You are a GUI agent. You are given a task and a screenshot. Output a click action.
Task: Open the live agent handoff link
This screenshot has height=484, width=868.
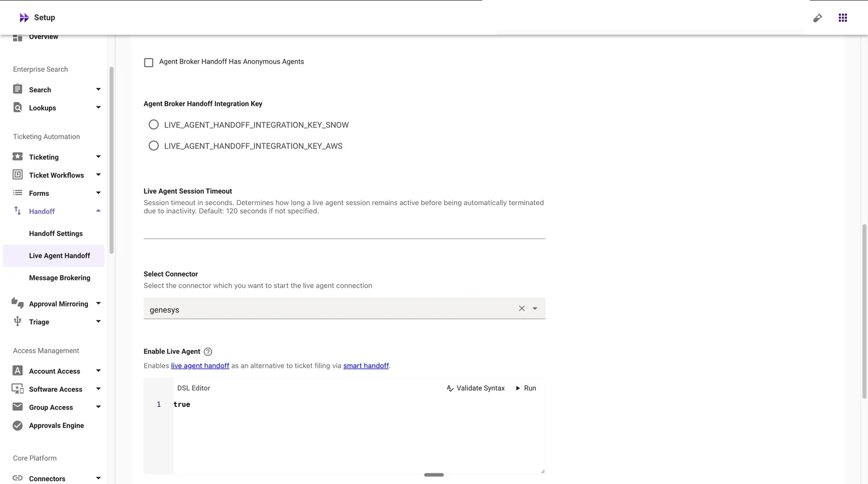click(200, 366)
